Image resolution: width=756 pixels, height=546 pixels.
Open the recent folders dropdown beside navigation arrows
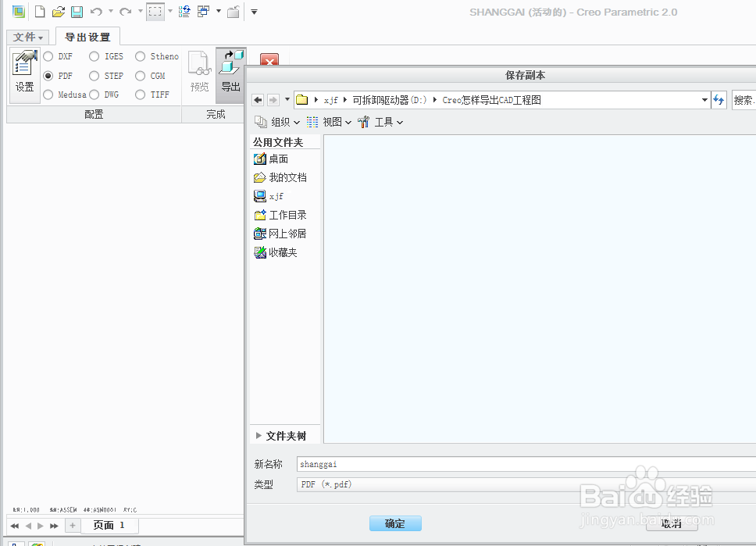point(287,99)
